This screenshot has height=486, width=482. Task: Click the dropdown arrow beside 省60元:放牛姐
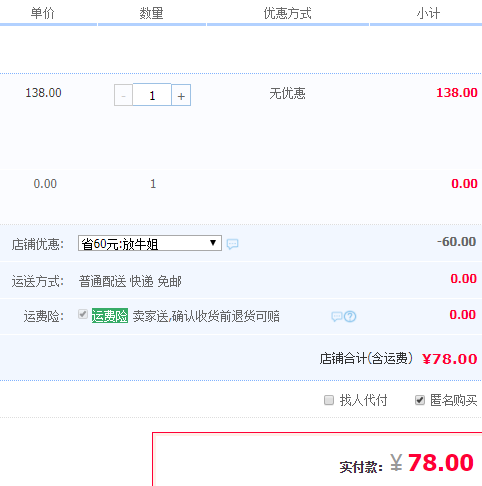[x=213, y=243]
